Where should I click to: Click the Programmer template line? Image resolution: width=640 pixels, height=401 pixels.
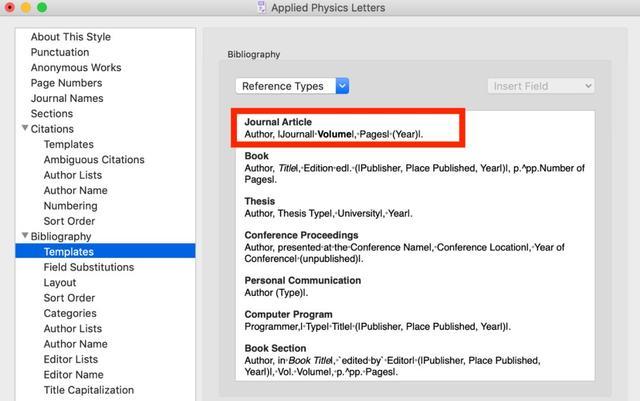coord(377,327)
